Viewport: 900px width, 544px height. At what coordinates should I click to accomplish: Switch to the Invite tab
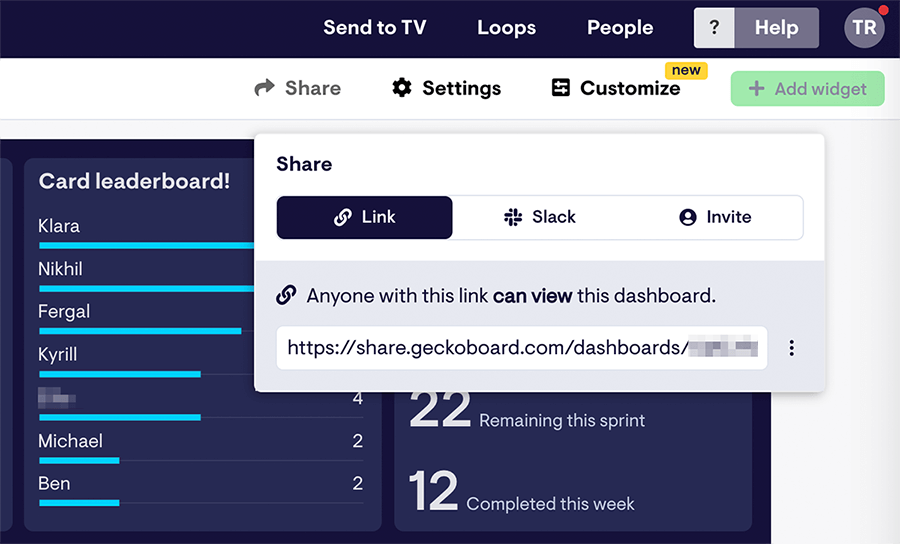[715, 217]
